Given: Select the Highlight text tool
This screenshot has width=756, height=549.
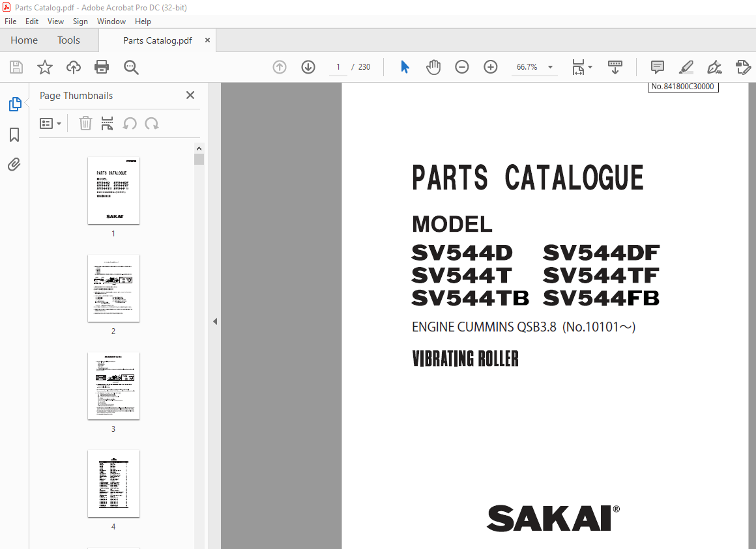Looking at the screenshot, I should tap(686, 67).
